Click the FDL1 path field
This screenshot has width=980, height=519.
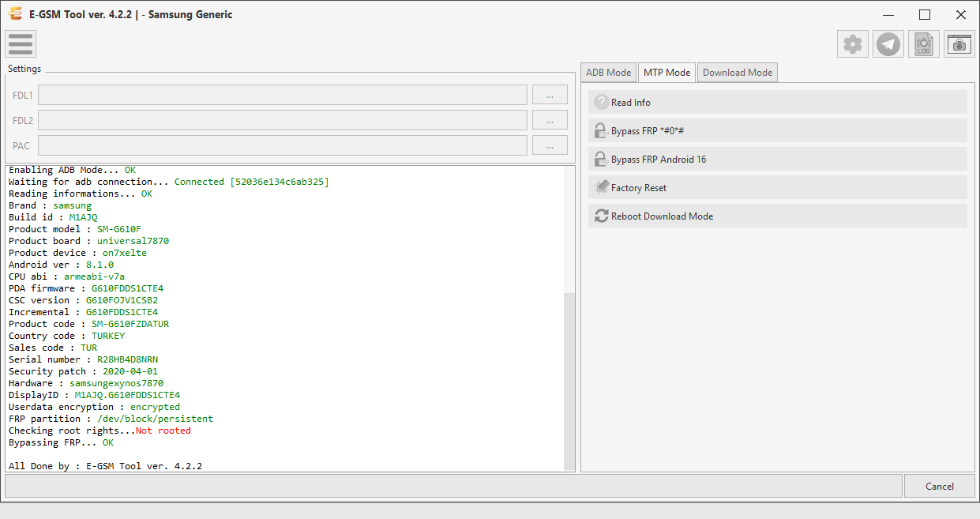[283, 95]
